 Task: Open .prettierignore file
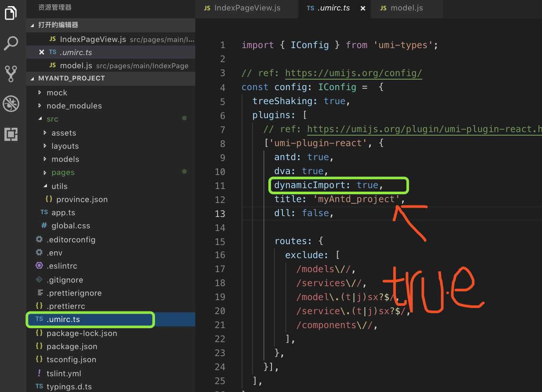(74, 293)
